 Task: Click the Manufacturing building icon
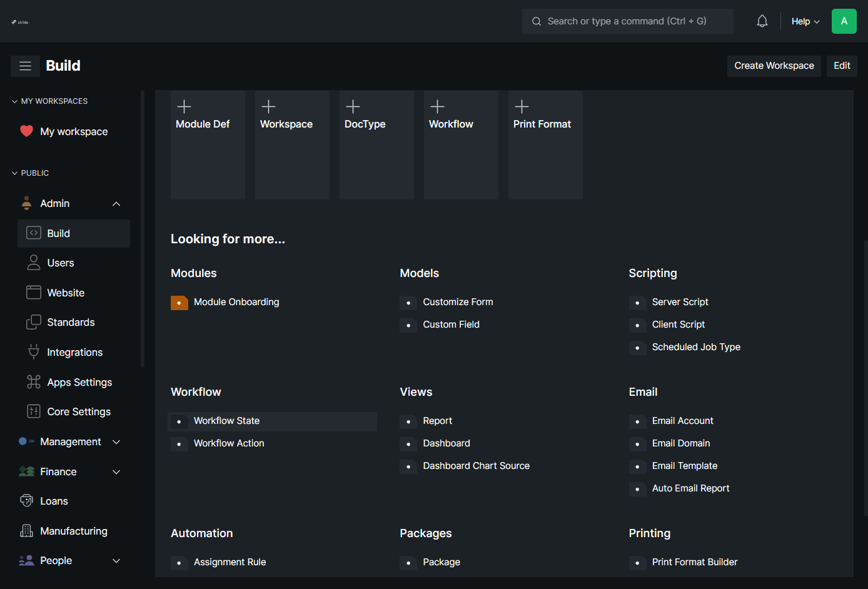26,531
